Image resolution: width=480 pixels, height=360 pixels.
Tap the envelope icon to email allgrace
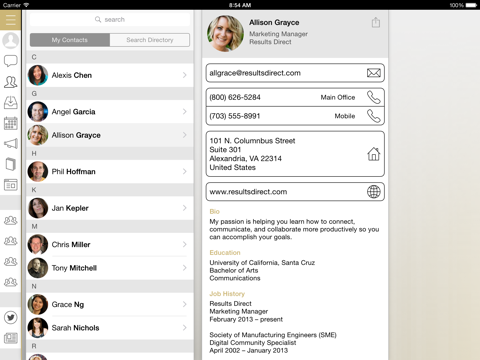click(374, 73)
